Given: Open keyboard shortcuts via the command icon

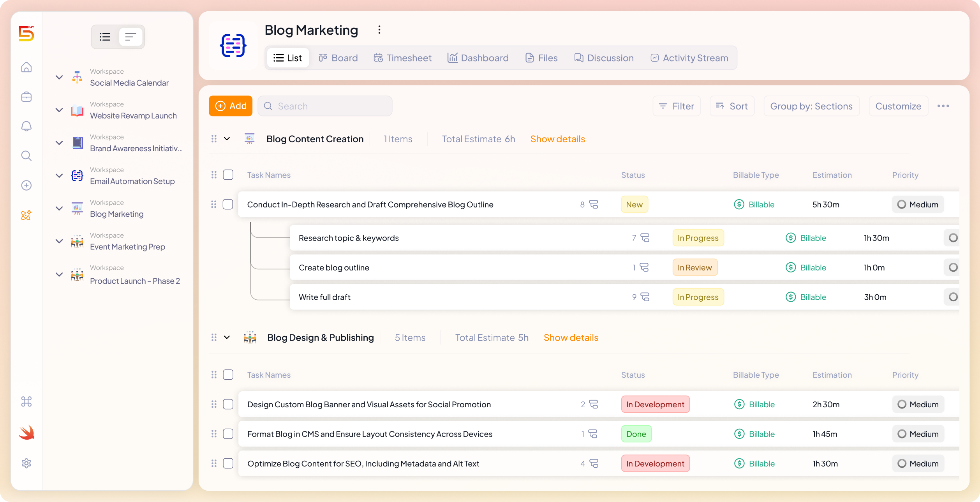Looking at the screenshot, I should pos(26,401).
